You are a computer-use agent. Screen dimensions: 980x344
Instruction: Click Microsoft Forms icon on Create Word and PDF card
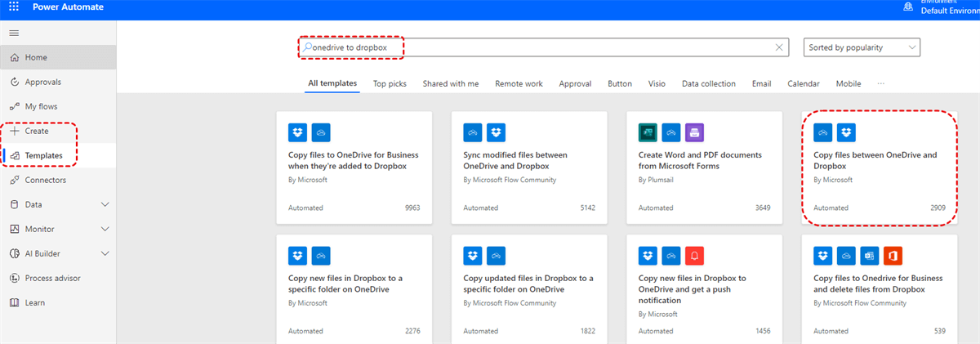(x=648, y=131)
